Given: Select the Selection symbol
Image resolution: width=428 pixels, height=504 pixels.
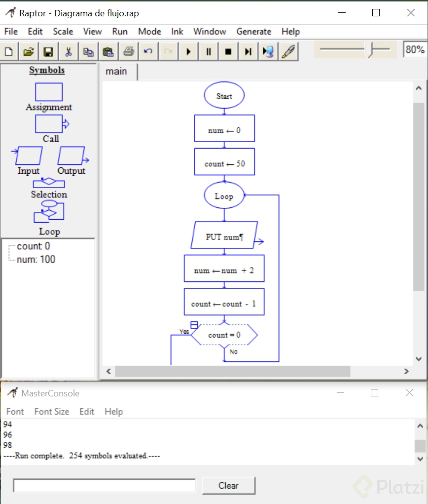Looking at the screenshot, I should (48, 184).
